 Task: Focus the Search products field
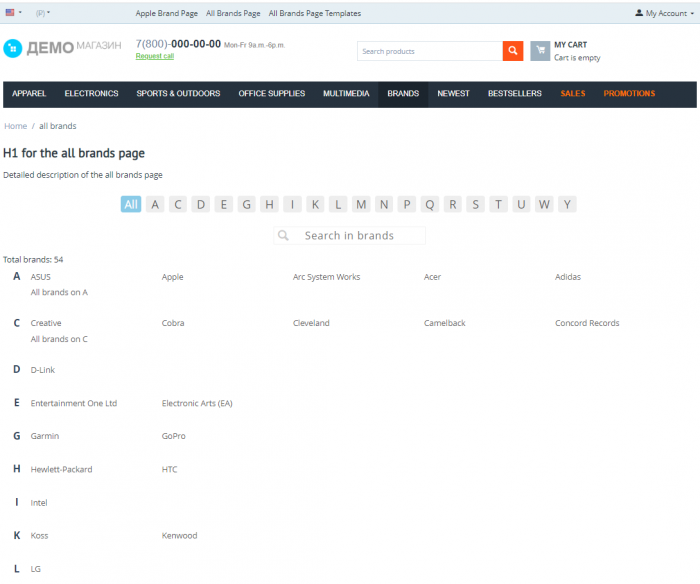430,51
